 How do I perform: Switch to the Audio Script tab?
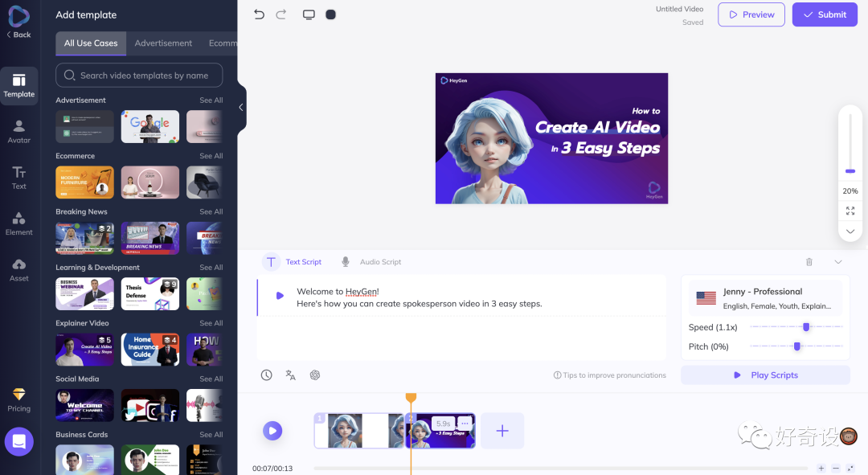click(371, 262)
